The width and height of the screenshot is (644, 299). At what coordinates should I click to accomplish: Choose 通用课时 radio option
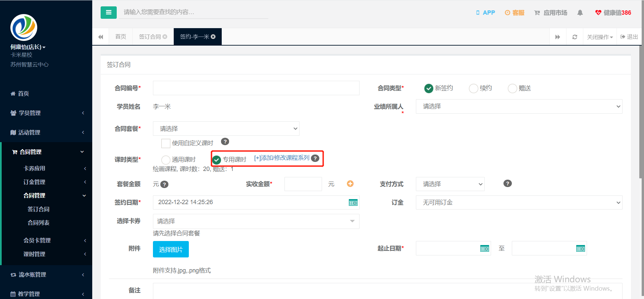pyautogui.click(x=166, y=160)
